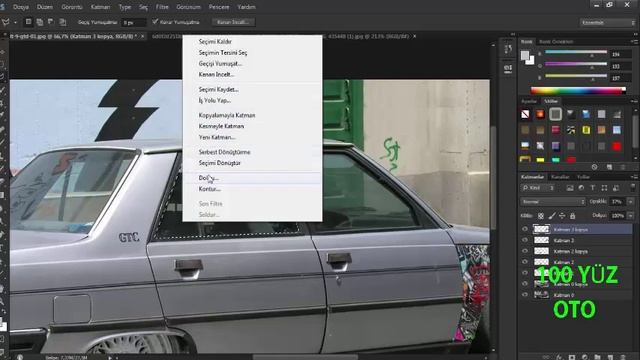Image resolution: width=640 pixels, height=360 pixels.
Task: Open the Normal blend mode dropdown
Action: (553, 202)
